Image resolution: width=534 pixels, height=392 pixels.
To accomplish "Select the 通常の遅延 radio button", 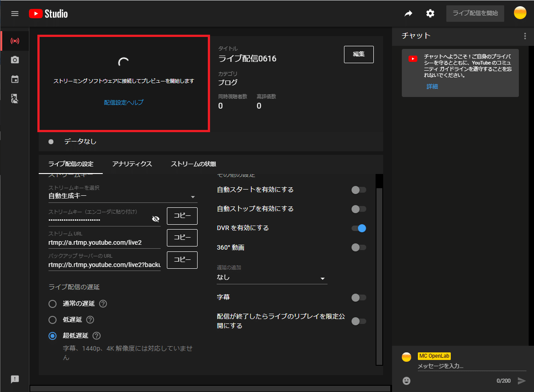I will [x=52, y=304].
